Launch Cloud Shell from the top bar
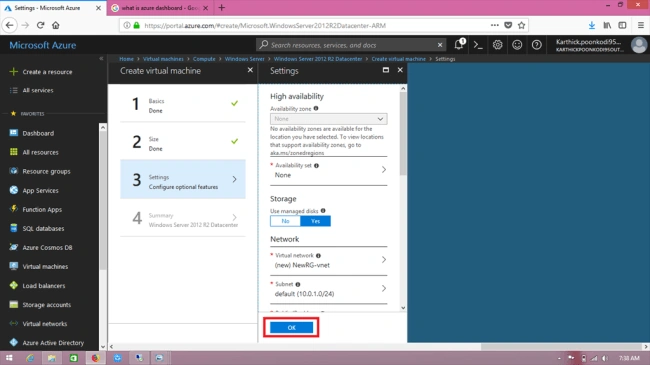Viewport: 650px width, 365px height. (x=478, y=45)
